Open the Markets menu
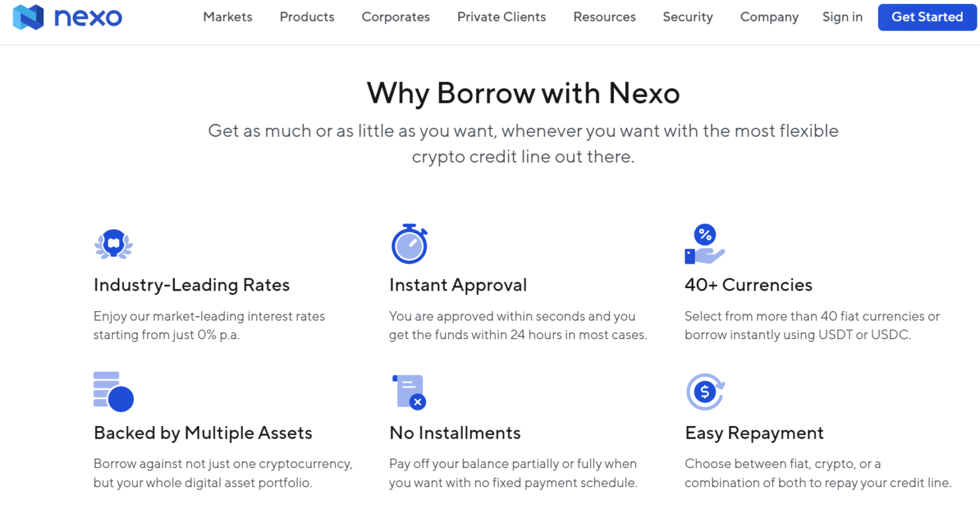980x509 pixels. [228, 17]
